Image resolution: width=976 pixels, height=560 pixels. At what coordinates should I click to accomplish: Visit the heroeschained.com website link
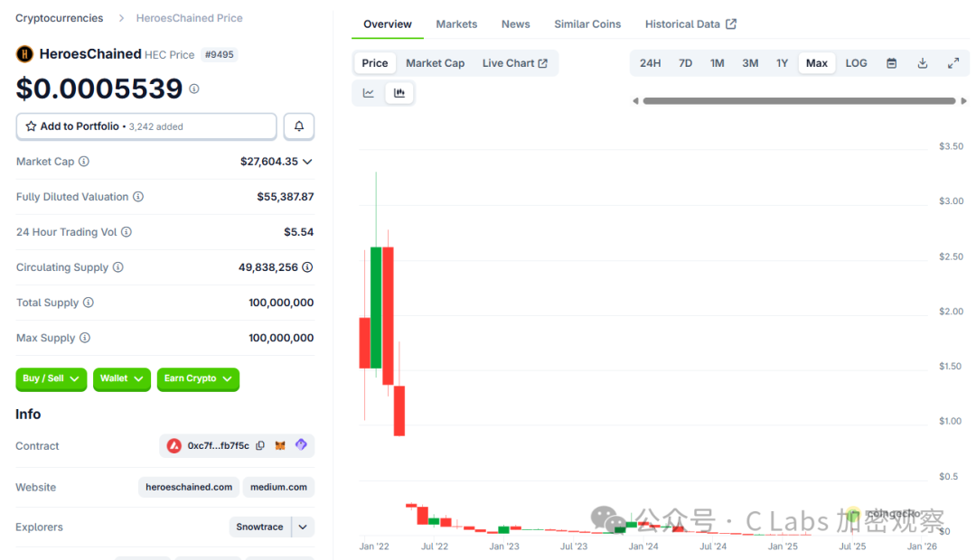point(189,487)
